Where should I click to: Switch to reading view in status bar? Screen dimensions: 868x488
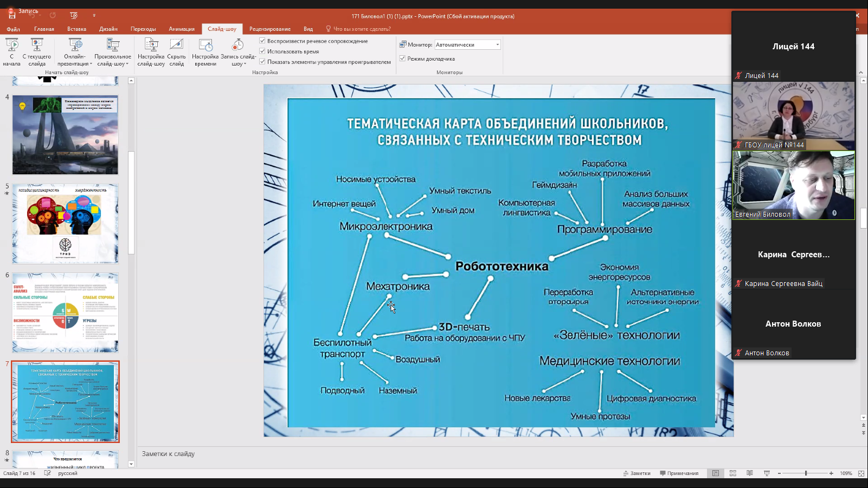pos(750,473)
